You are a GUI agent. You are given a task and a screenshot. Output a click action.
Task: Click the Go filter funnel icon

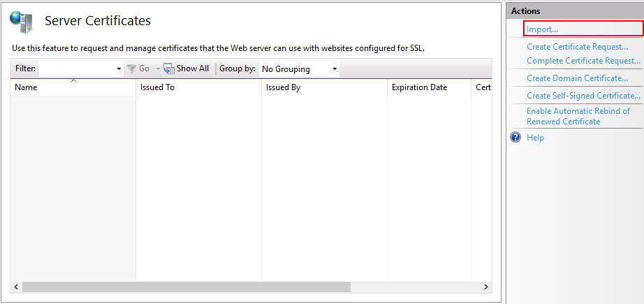click(131, 68)
